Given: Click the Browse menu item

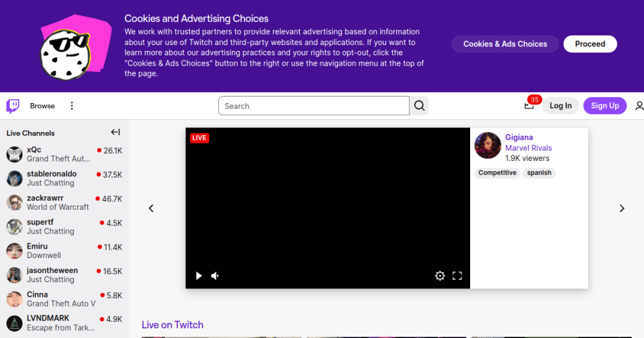Looking at the screenshot, I should [x=43, y=106].
